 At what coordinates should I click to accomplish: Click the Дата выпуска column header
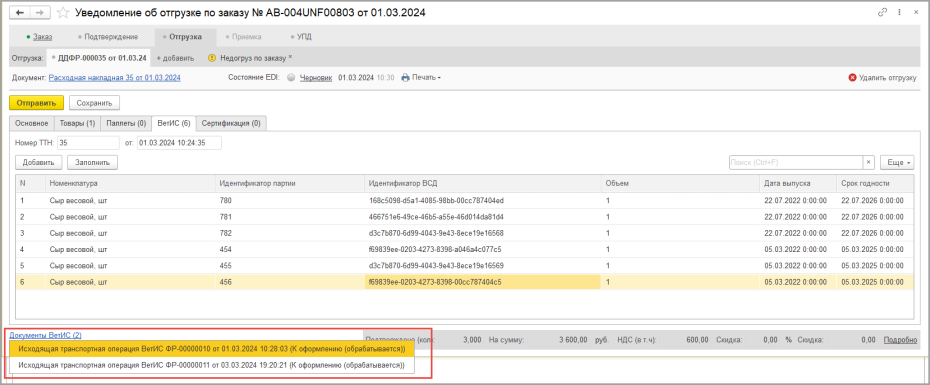click(798, 183)
